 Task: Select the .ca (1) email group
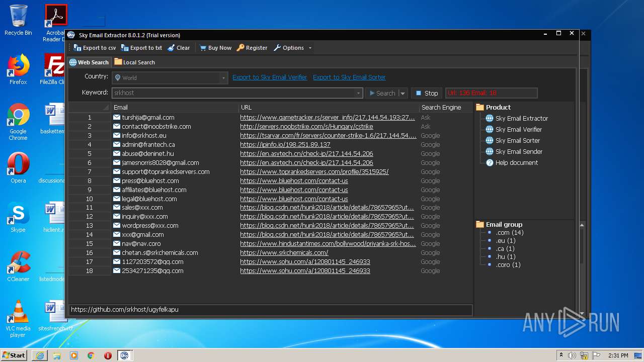point(505,249)
